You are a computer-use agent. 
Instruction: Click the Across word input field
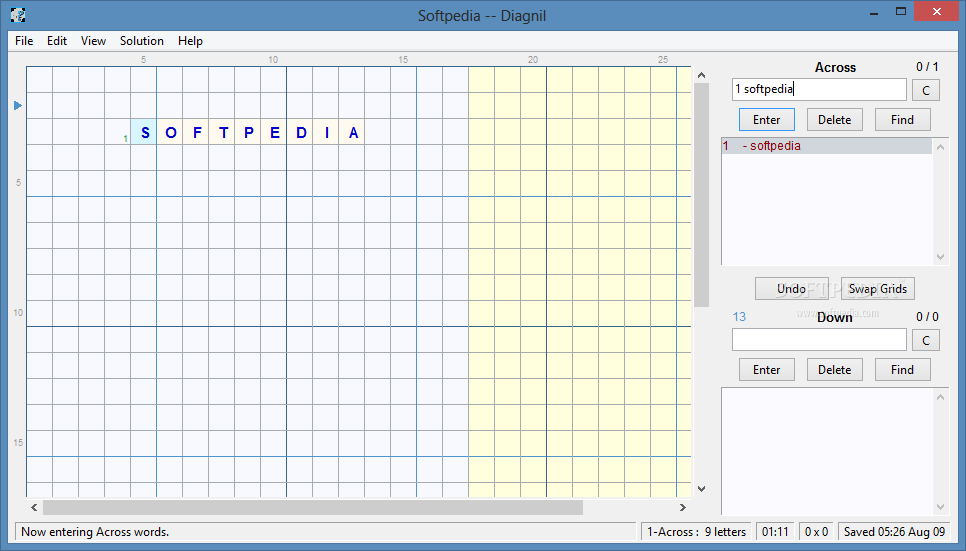click(819, 89)
